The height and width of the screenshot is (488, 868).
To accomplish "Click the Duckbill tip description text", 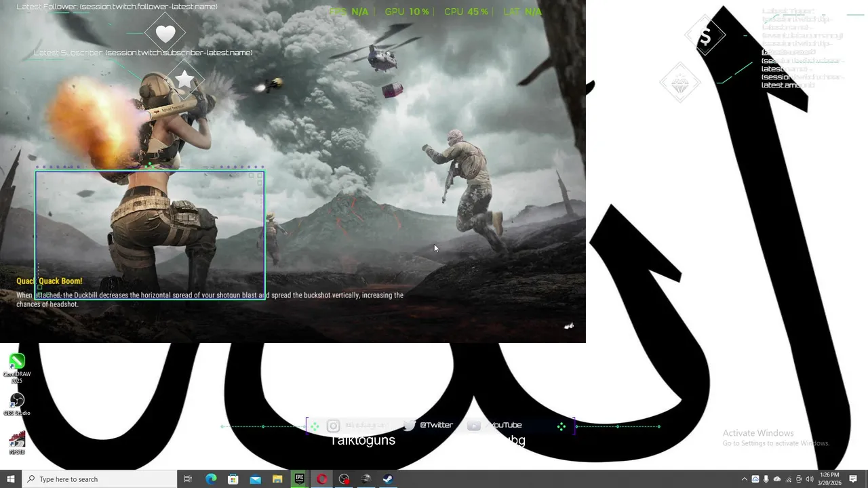I will pyautogui.click(x=210, y=300).
